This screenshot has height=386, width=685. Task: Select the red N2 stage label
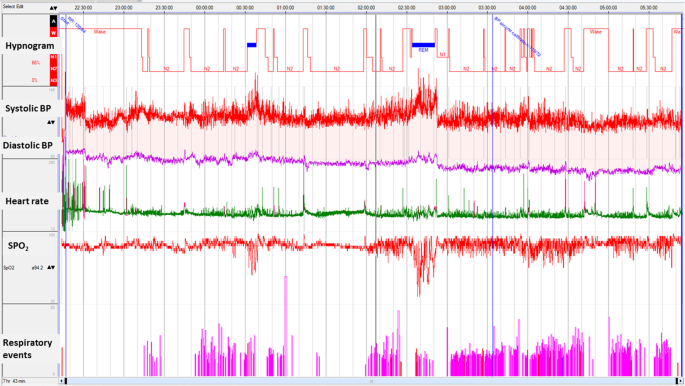pos(53,69)
